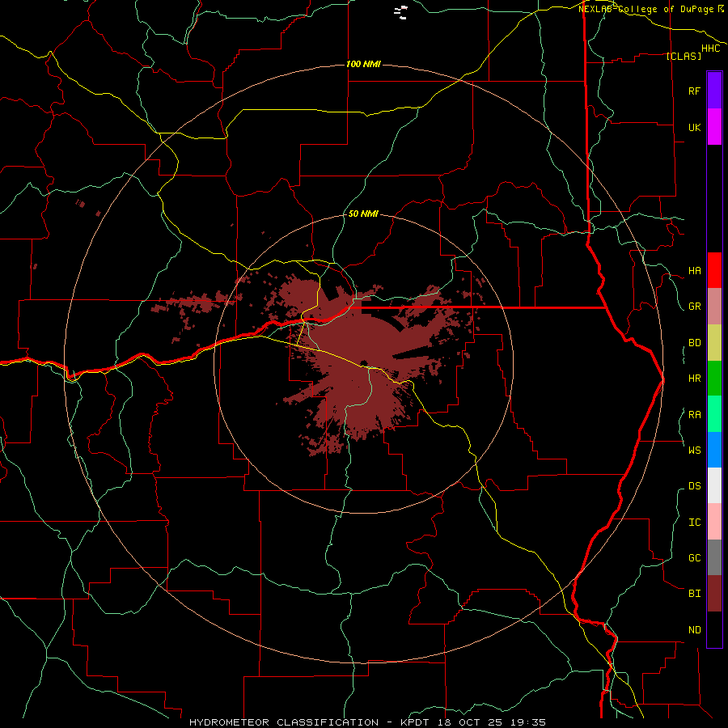Click the IC light pink legend swatch
The height and width of the screenshot is (728, 728).
(714, 522)
